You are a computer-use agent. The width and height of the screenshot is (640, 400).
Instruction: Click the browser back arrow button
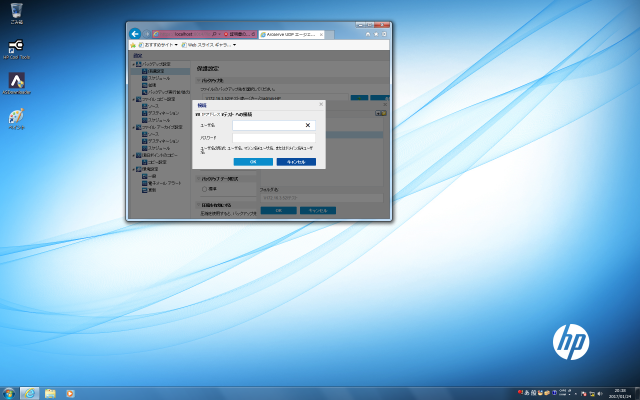coord(135,33)
